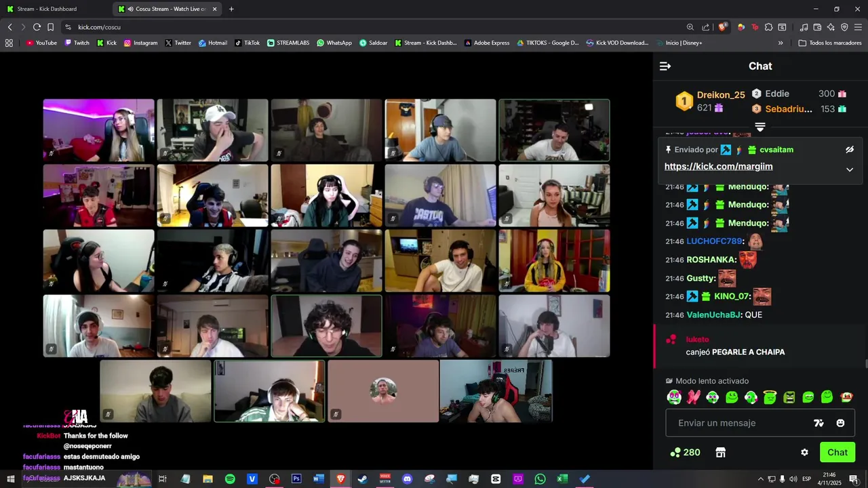Open Steam from the taskbar
The image size is (868, 488).
pyautogui.click(x=363, y=479)
